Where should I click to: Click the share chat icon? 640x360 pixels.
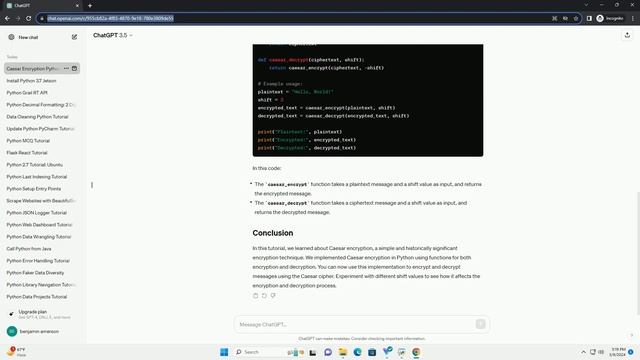(x=627, y=36)
